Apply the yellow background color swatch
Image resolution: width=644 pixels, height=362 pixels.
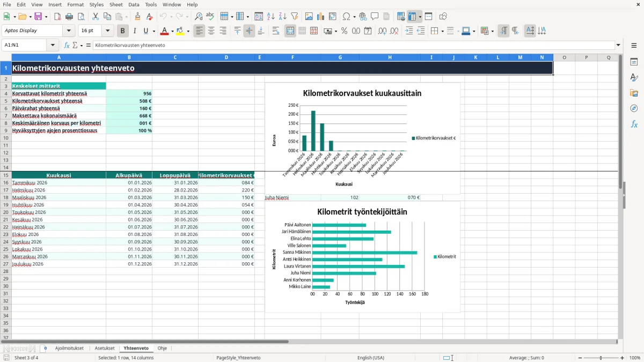click(x=180, y=31)
